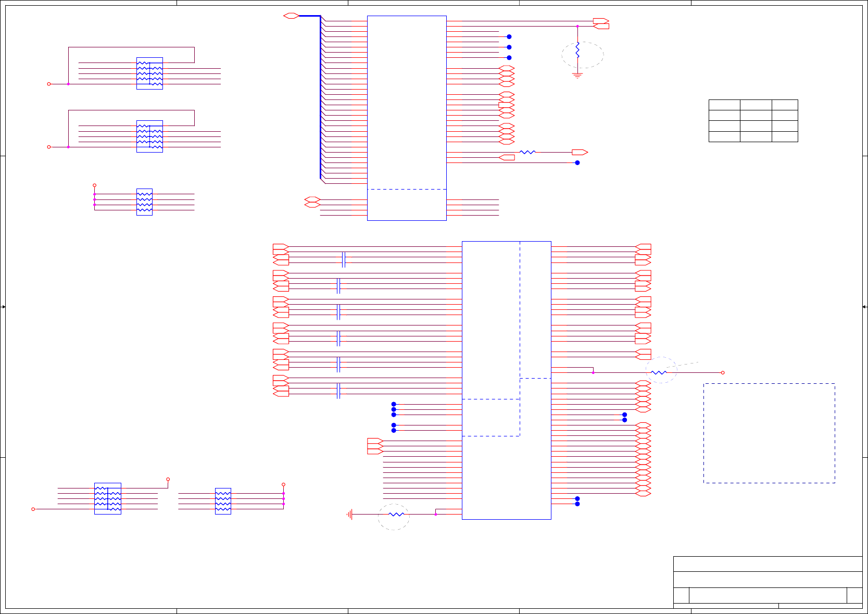Click the thick blue vertical bus line
This screenshot has height=614, width=868.
(x=320, y=97)
